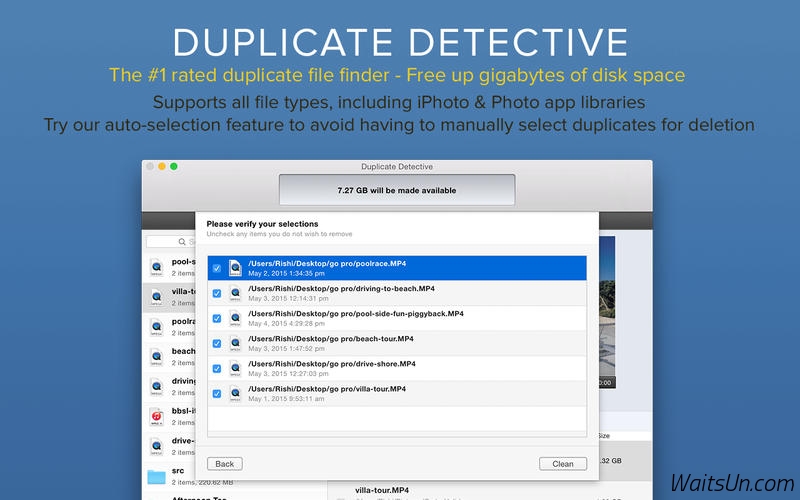Click the Back button

(x=224, y=464)
